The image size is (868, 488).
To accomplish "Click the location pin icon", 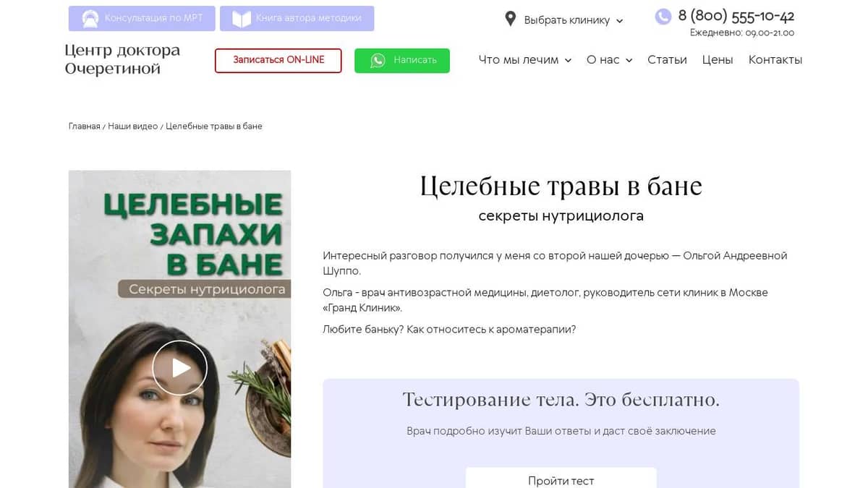I will [x=510, y=20].
